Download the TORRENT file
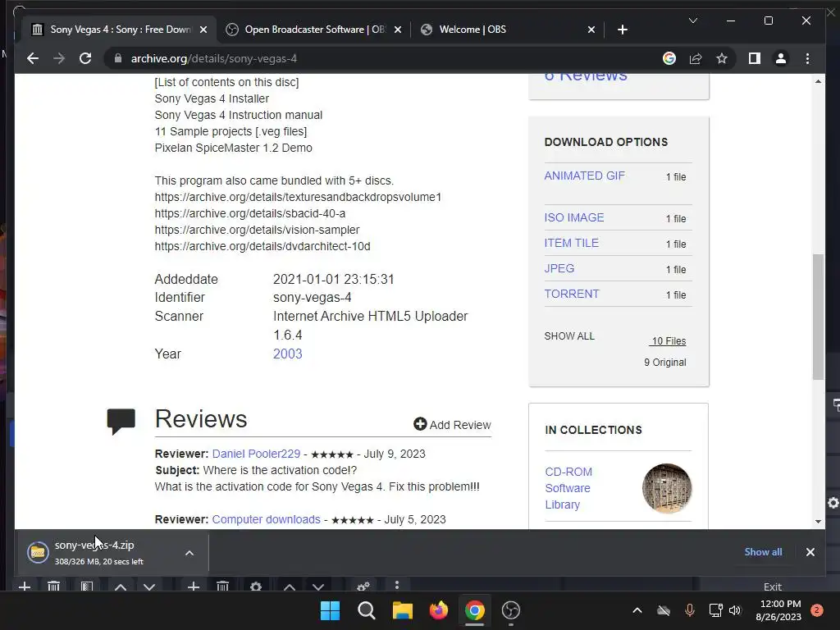Image resolution: width=840 pixels, height=630 pixels. (x=572, y=294)
